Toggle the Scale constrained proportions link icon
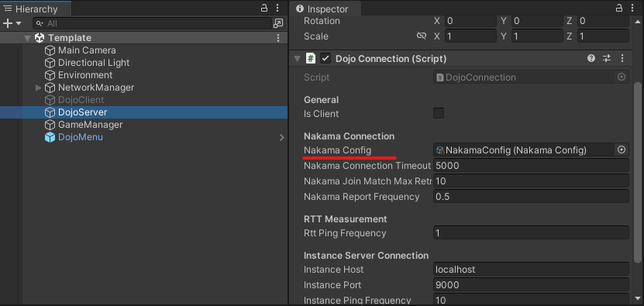Viewport: 644px width, 306px height. (421, 36)
